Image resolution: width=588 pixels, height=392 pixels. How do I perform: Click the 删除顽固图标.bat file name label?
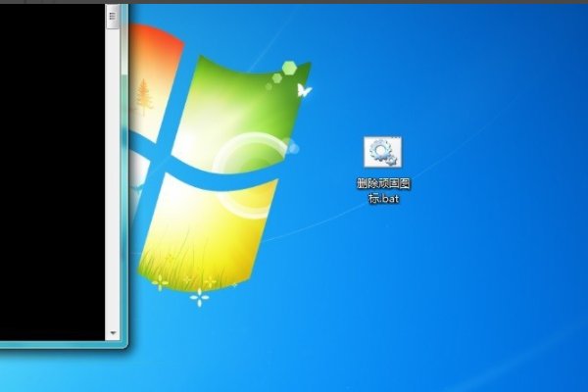(x=383, y=190)
